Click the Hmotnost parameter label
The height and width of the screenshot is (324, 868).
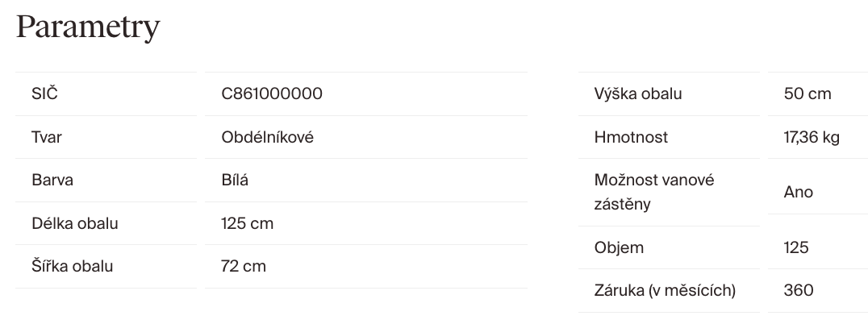631,137
